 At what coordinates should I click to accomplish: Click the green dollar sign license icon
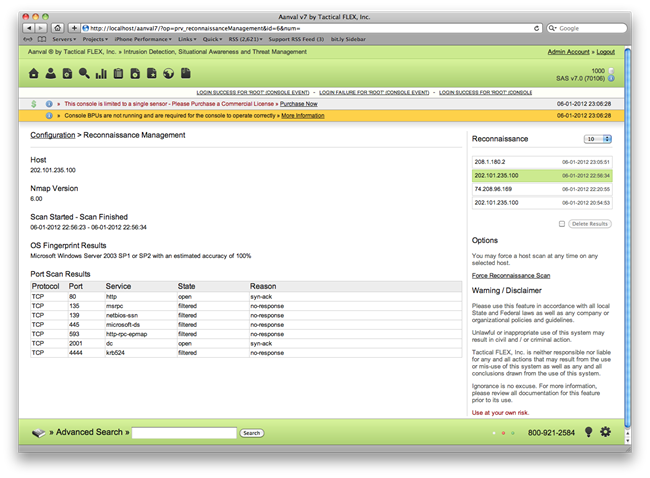click(34, 103)
